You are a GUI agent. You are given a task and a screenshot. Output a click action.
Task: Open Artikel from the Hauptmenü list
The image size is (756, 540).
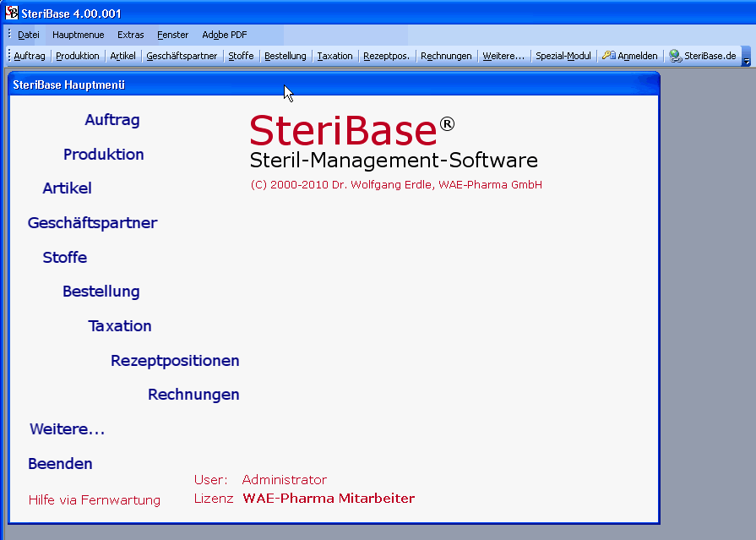(67, 188)
